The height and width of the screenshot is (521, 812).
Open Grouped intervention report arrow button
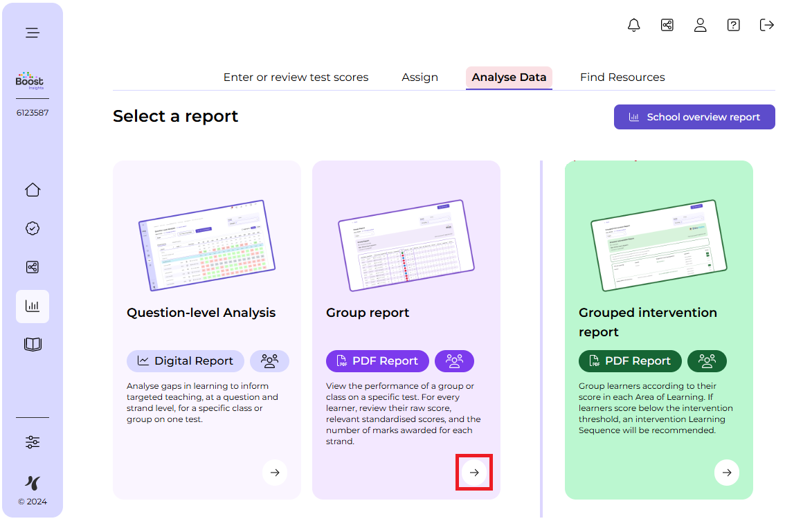point(726,473)
